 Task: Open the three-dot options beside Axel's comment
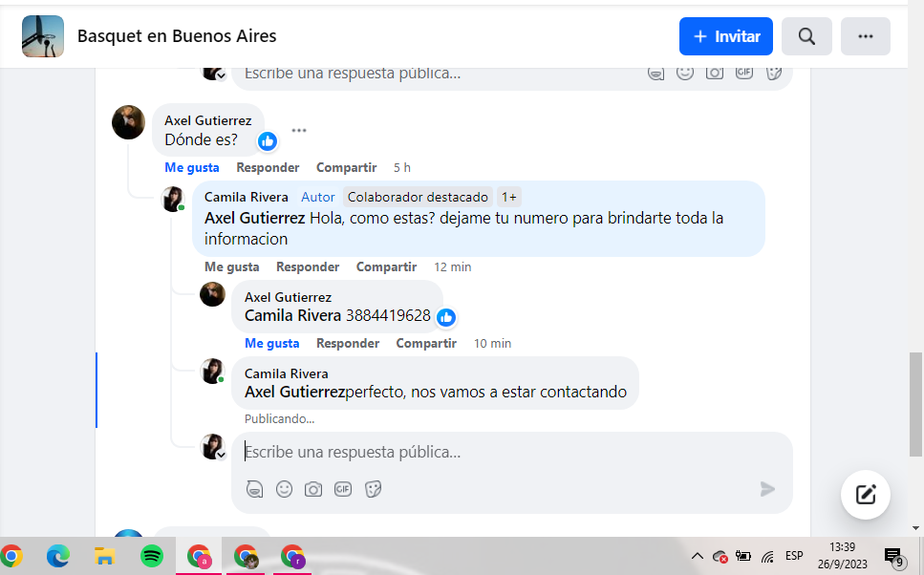coord(299,131)
